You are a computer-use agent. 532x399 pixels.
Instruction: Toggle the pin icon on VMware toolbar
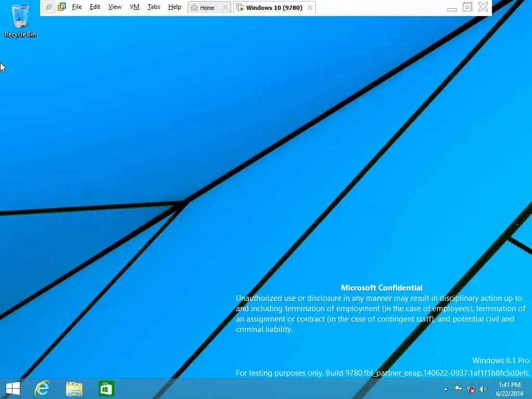pos(49,7)
